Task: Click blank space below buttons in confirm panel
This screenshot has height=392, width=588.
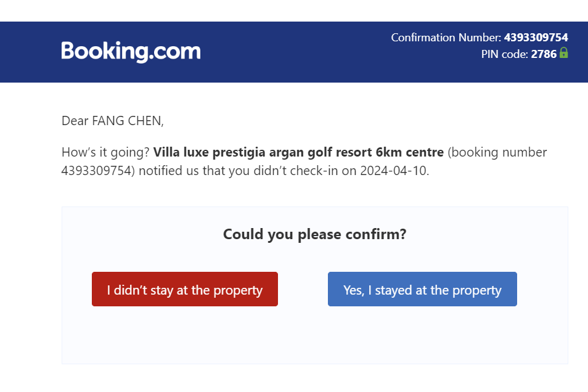Action: [x=314, y=336]
